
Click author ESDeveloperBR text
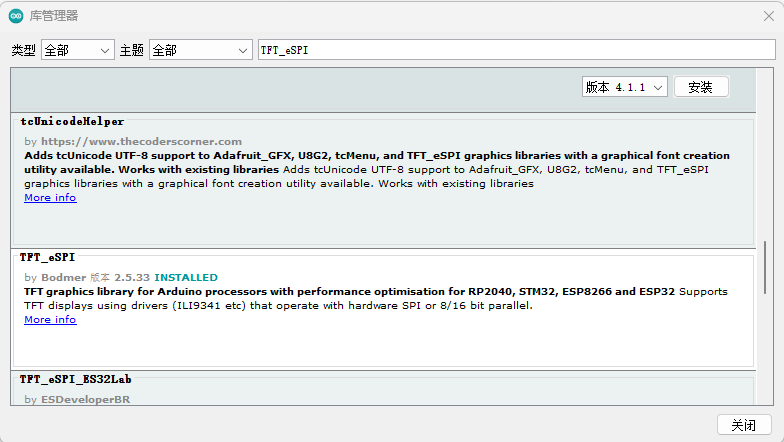86,400
